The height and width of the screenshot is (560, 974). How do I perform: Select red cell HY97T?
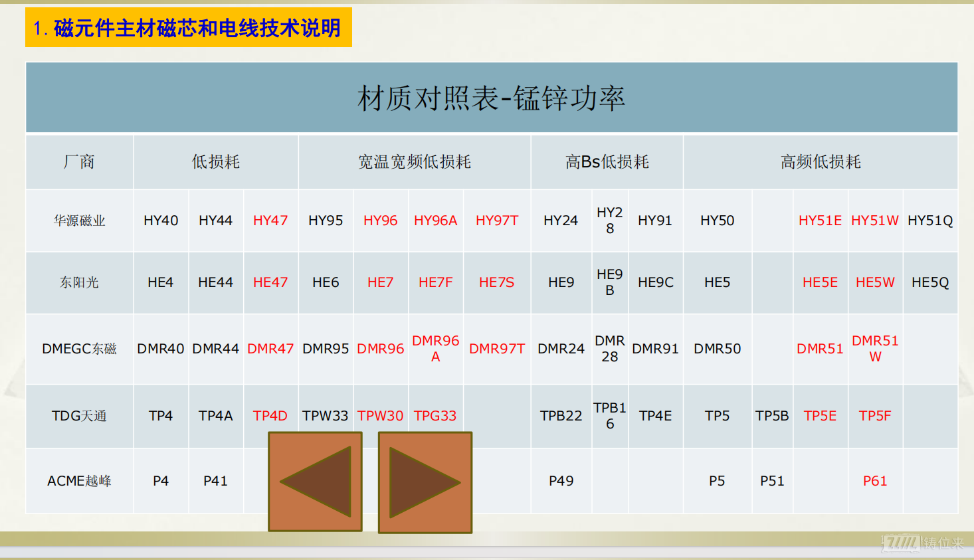tap(497, 221)
